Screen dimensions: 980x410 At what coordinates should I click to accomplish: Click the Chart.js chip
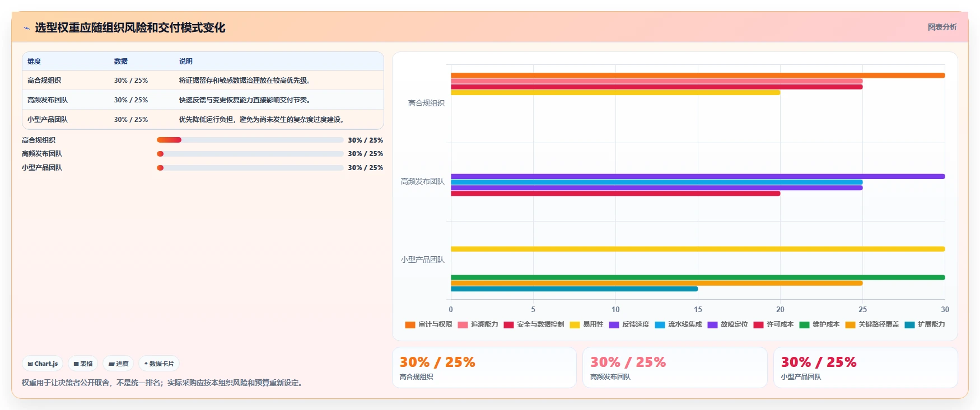(x=43, y=364)
